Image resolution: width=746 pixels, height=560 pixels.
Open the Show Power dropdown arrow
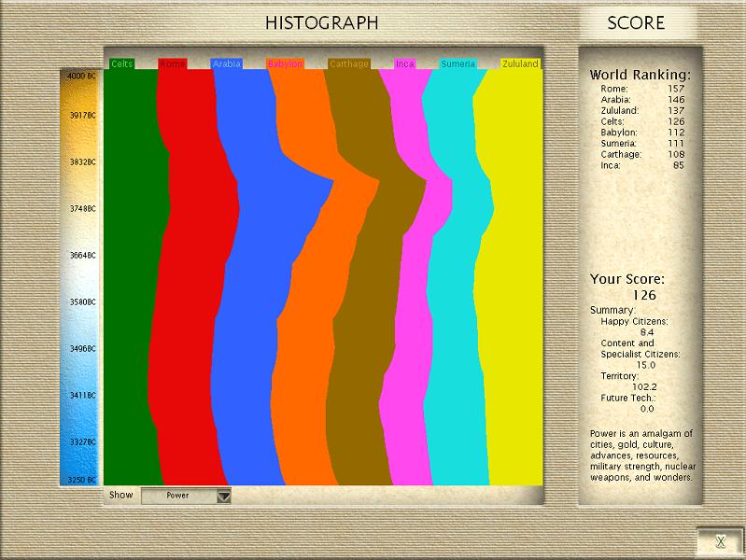point(223,497)
